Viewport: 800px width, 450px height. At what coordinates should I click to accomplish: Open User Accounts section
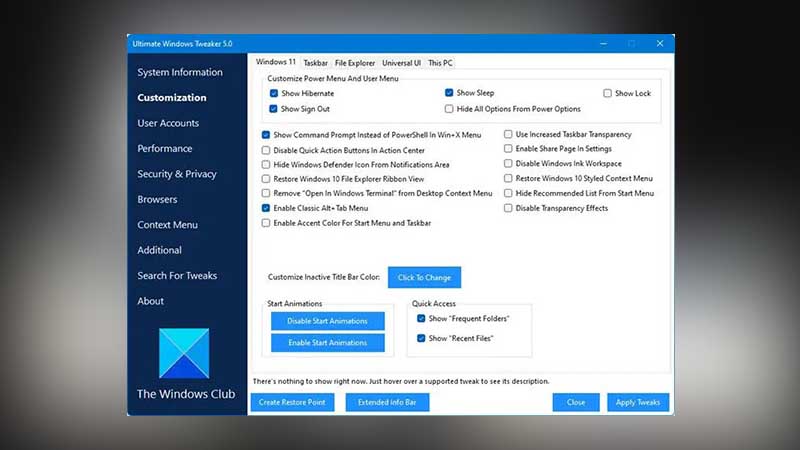(x=168, y=123)
